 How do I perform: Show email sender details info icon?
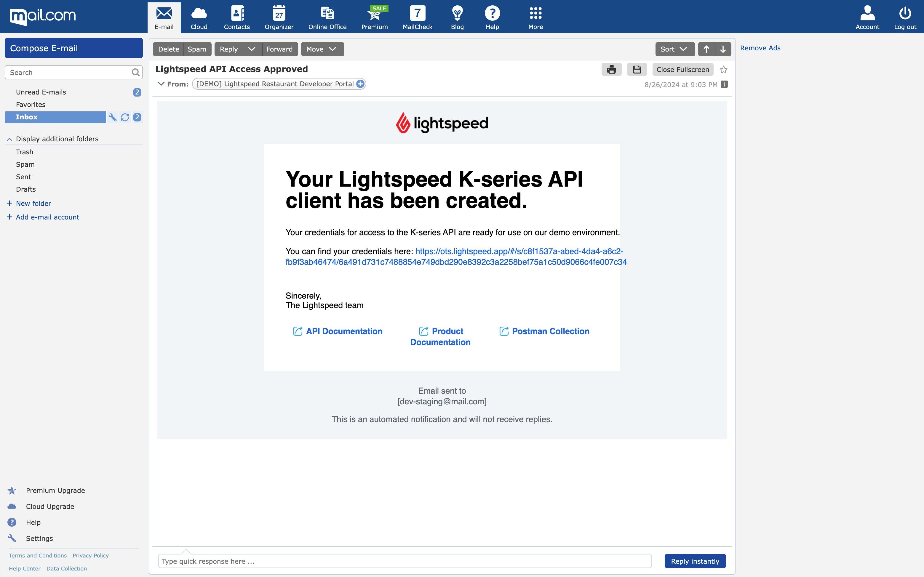tap(724, 84)
